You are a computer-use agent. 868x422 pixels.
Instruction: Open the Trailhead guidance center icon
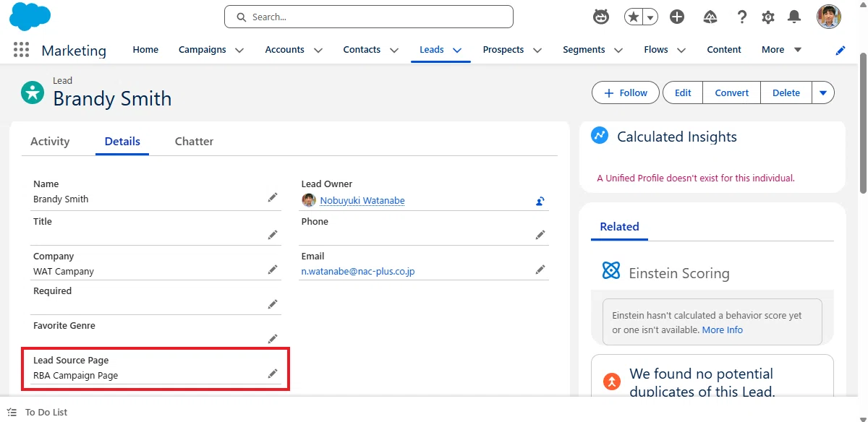[x=710, y=17]
